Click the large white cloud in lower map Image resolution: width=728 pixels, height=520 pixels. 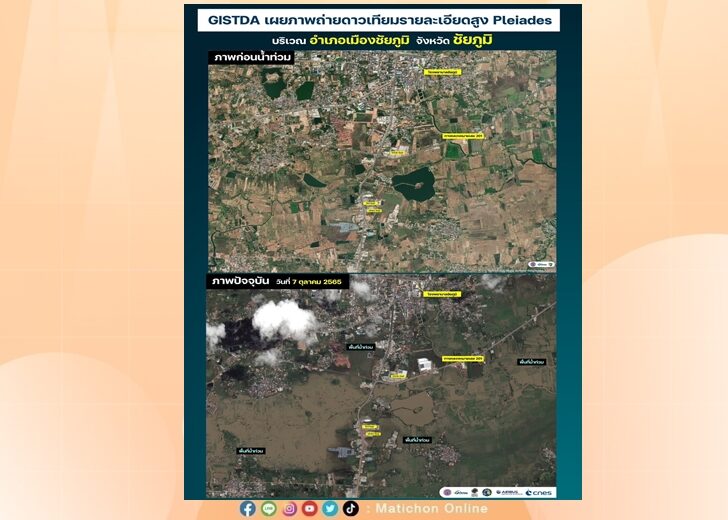coord(284,319)
